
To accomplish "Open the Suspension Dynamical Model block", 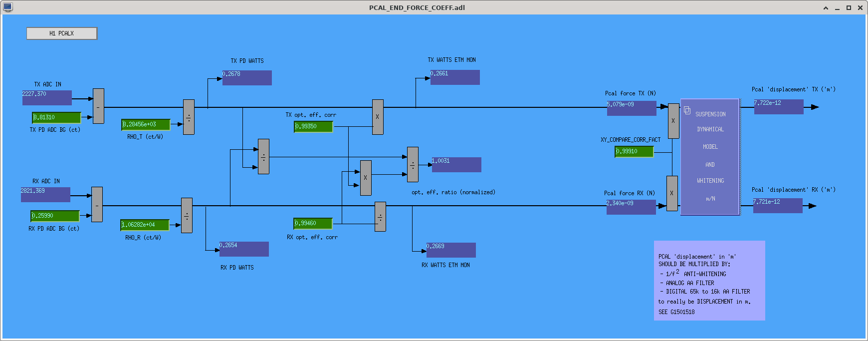I will click(710, 157).
